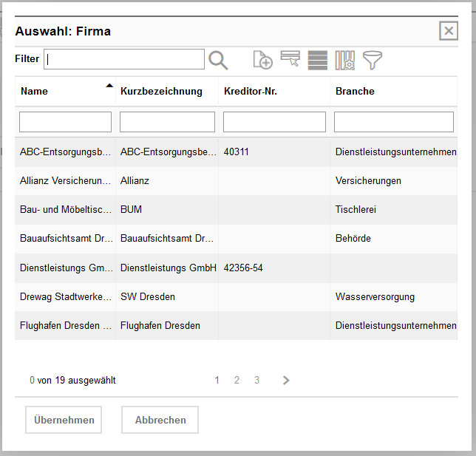476x456 pixels.
Task: Click the Branche column filter box
Action: (394, 122)
